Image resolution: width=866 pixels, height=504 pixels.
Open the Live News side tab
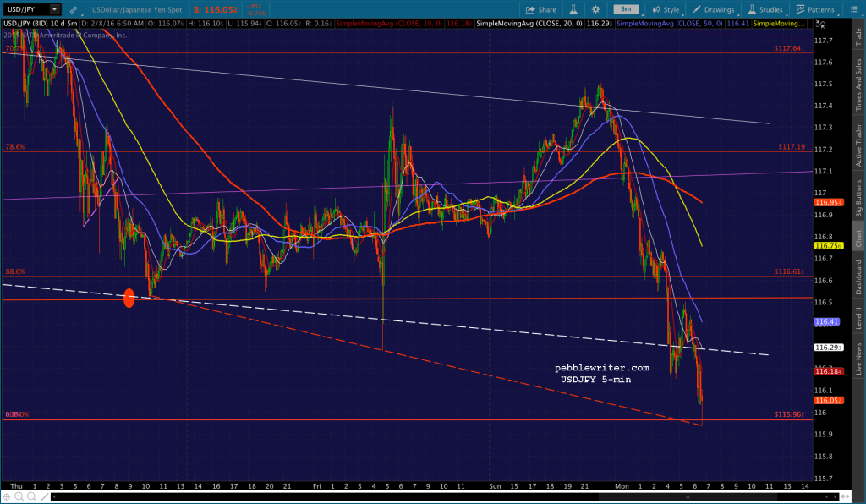tap(859, 359)
